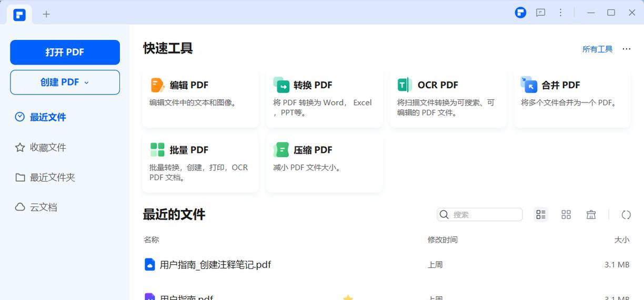Viewport: 644px width, 300px height.
Task: Click the 编辑 PDF orange icon
Action: (x=157, y=85)
